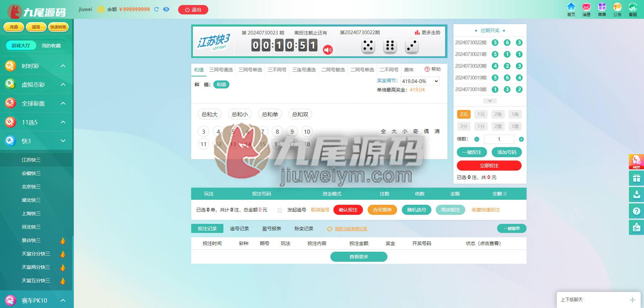
Task: Expand more recent draw results chevron
Action: 490,101
